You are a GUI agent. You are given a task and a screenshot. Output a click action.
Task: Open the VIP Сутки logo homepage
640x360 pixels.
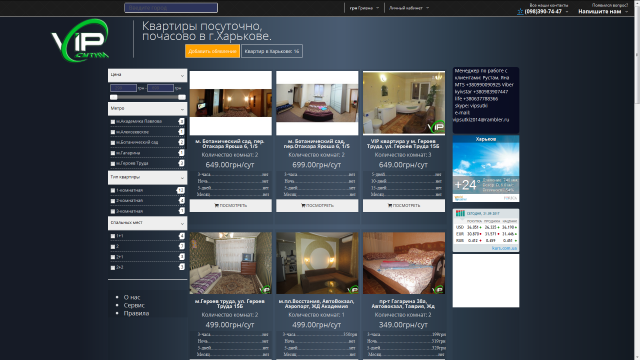(x=80, y=41)
